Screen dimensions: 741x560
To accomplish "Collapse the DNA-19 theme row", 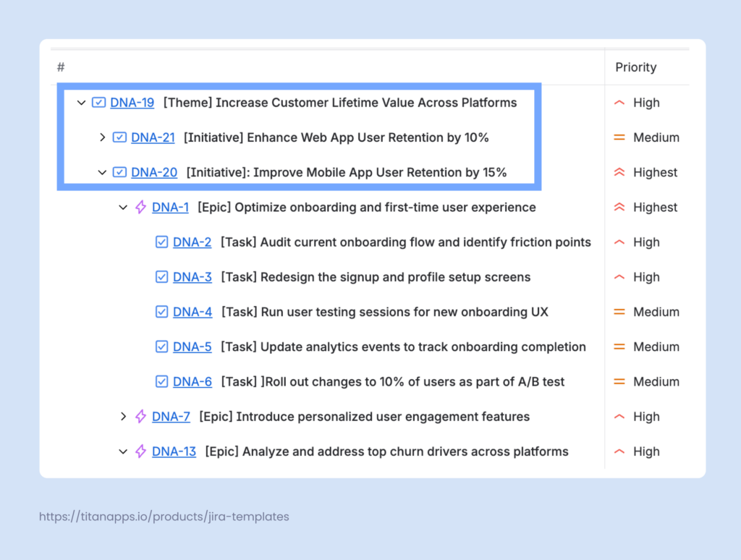I will click(81, 103).
